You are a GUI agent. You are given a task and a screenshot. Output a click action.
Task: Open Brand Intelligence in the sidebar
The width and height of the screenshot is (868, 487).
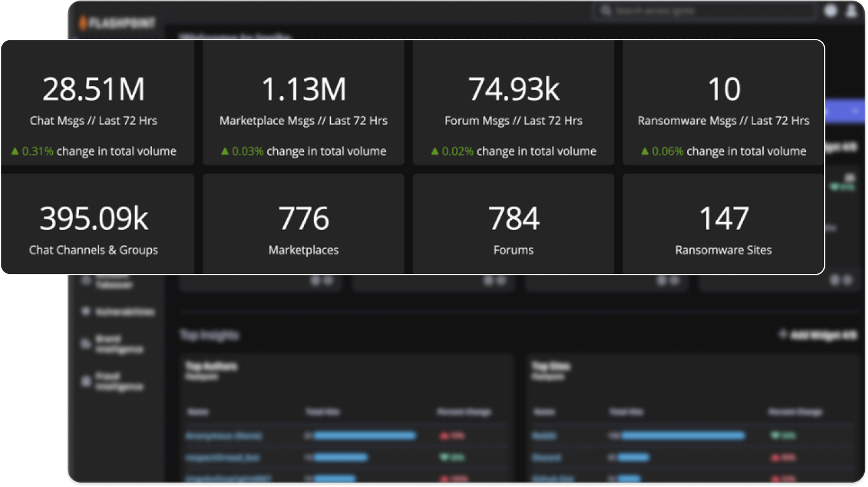click(119, 344)
